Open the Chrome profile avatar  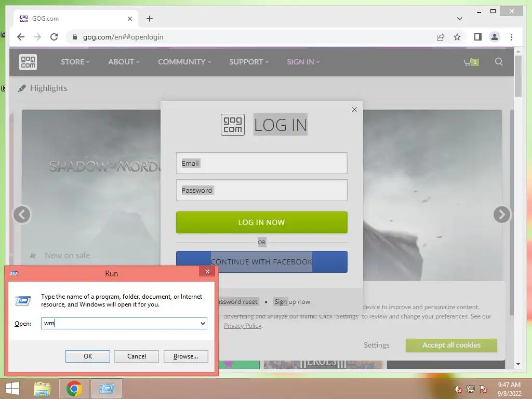(495, 37)
